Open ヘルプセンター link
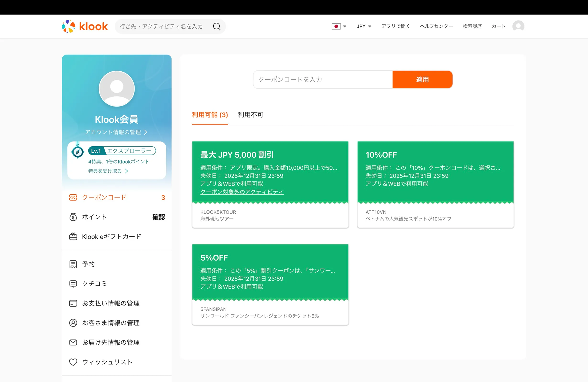This screenshot has height=382, width=588. (436, 26)
